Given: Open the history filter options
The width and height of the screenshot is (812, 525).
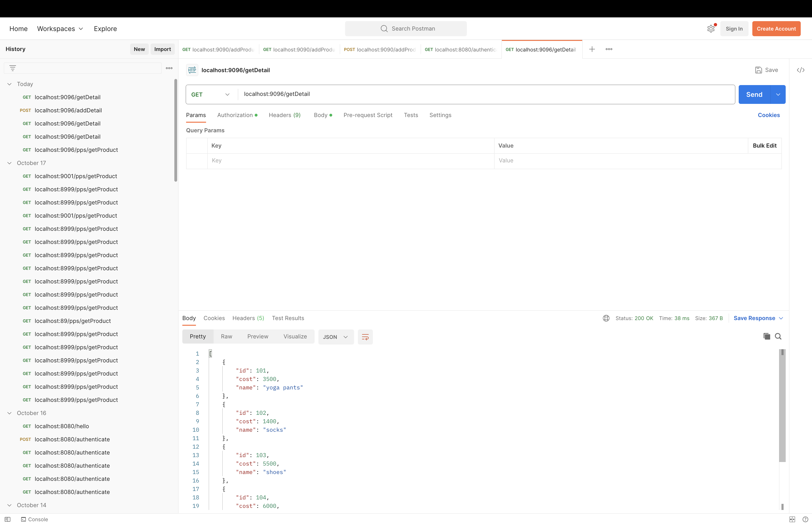Looking at the screenshot, I should (x=13, y=68).
